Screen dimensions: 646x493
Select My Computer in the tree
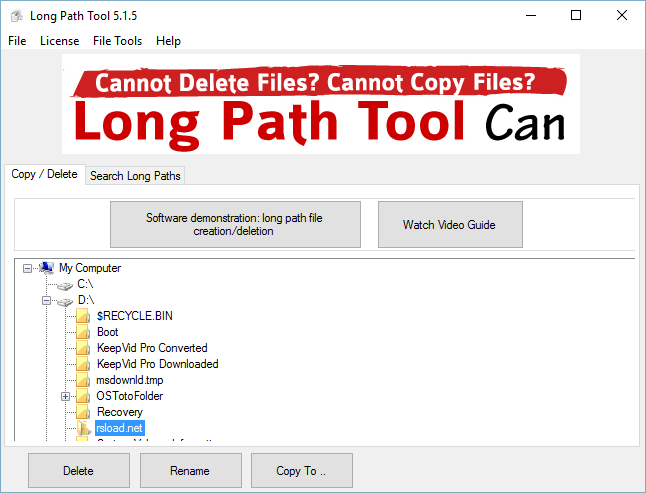pyautogui.click(x=90, y=268)
